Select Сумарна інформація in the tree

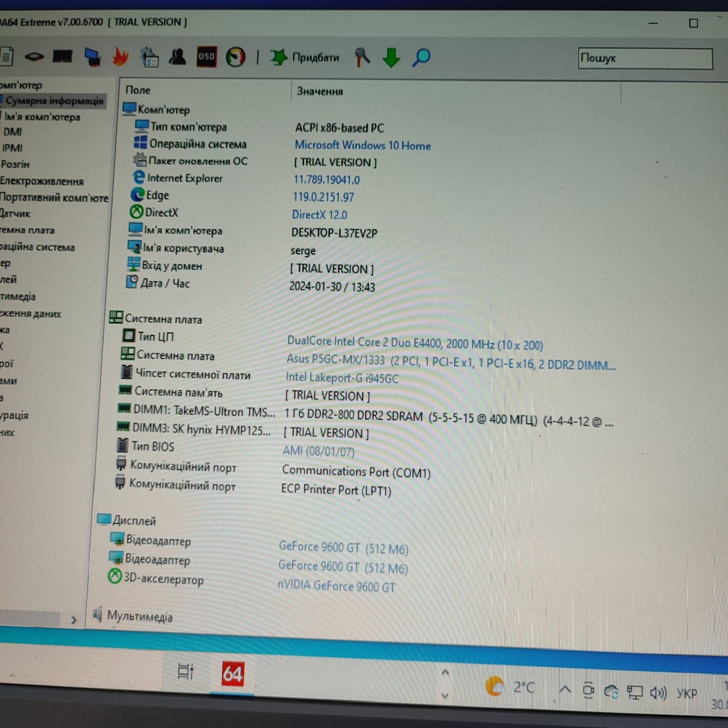tap(54, 101)
